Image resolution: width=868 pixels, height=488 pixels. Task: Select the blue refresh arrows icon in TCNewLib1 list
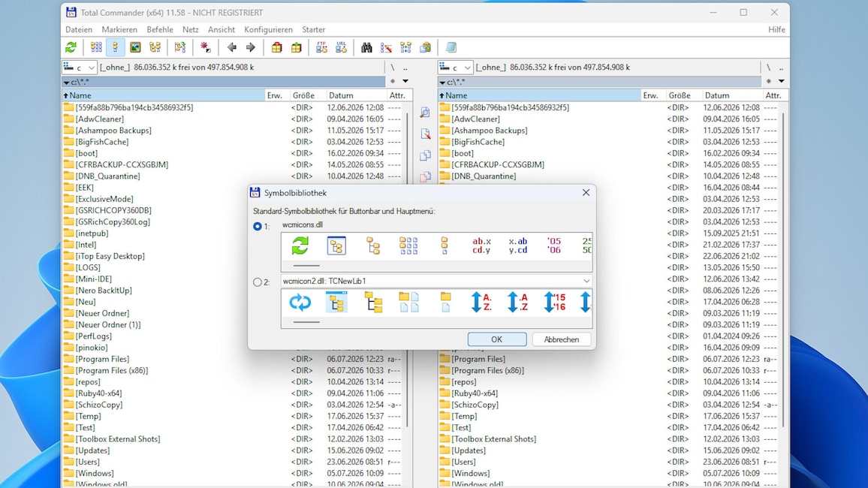[300, 302]
